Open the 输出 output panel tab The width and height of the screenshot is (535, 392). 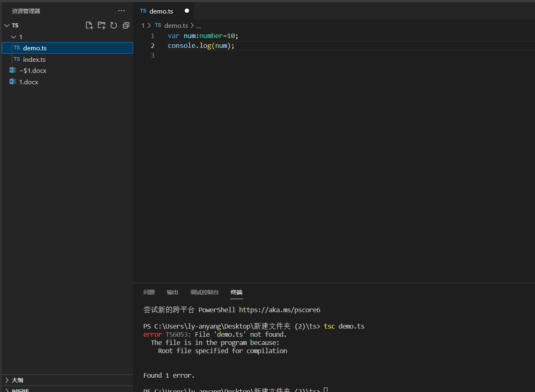click(x=172, y=292)
